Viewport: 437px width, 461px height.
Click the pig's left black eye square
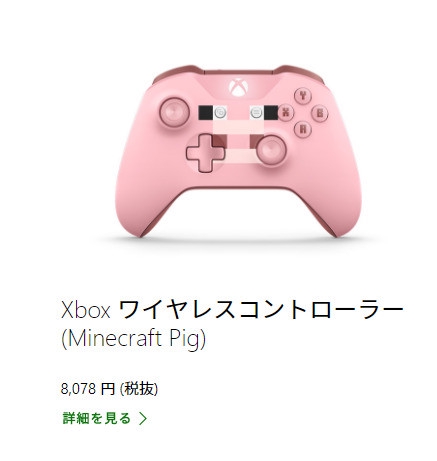(205, 112)
